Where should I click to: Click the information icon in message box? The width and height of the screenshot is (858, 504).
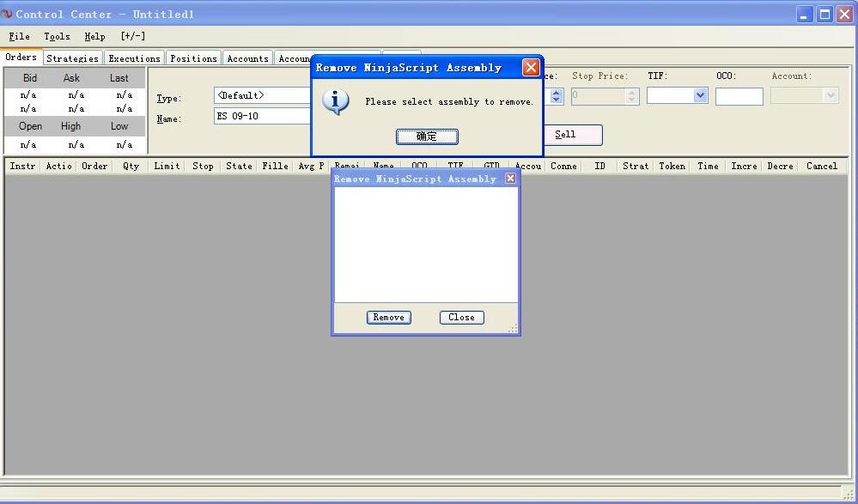coord(336,102)
